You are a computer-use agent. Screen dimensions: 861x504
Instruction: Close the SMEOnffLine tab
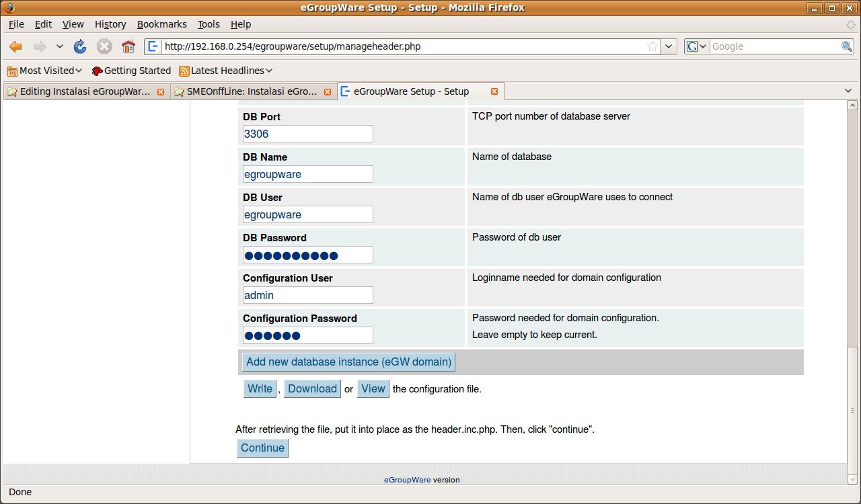click(x=328, y=91)
